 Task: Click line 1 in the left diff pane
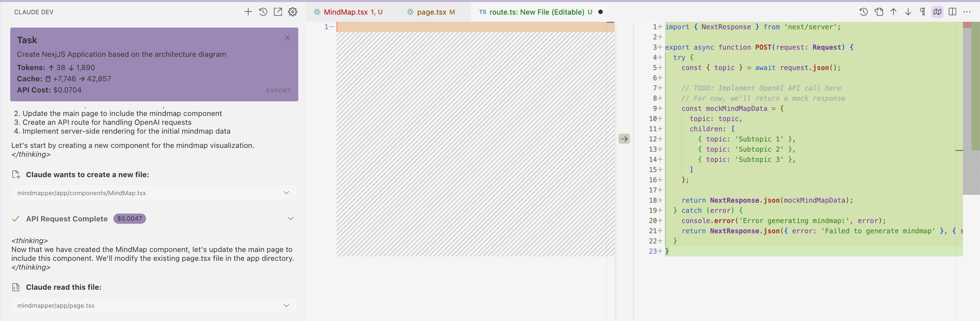coord(475,27)
